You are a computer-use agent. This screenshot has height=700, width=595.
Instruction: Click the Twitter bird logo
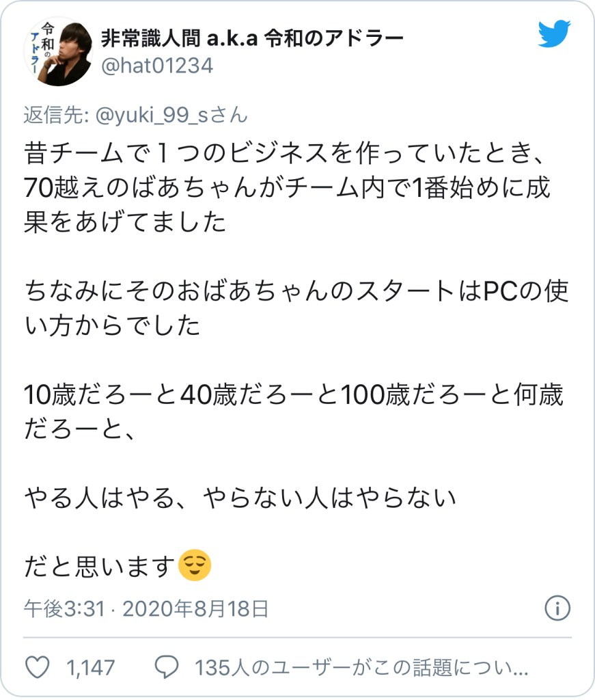click(555, 33)
